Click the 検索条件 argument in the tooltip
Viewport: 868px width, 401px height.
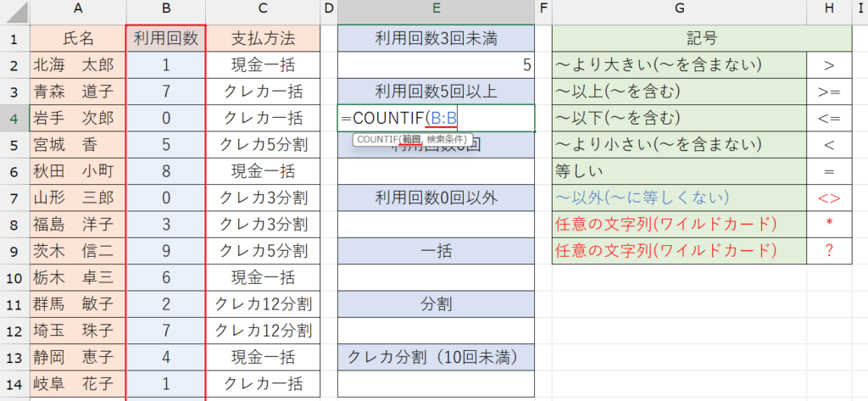tap(447, 140)
